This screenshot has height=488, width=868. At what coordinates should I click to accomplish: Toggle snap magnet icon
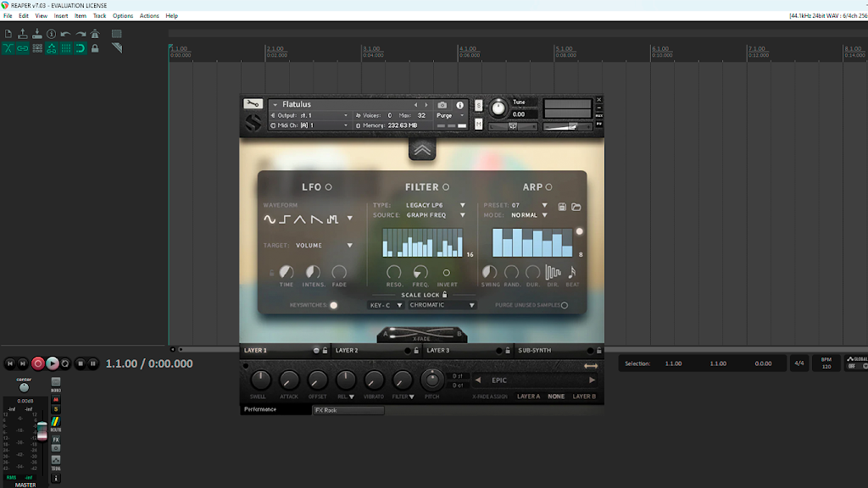point(81,48)
